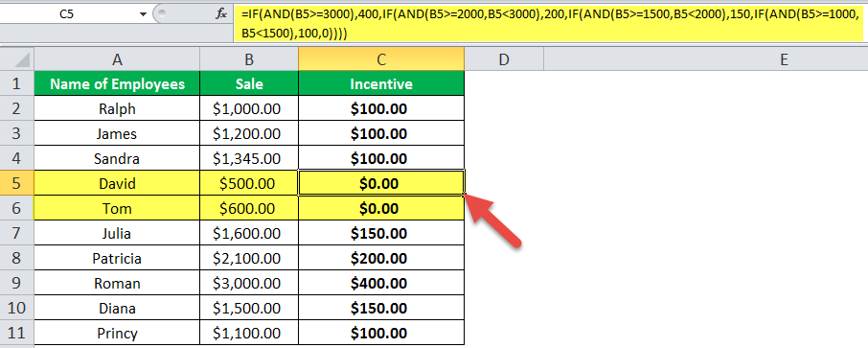Click the $1,200.00 sale cell
The width and height of the screenshot is (868, 348).
(x=249, y=133)
